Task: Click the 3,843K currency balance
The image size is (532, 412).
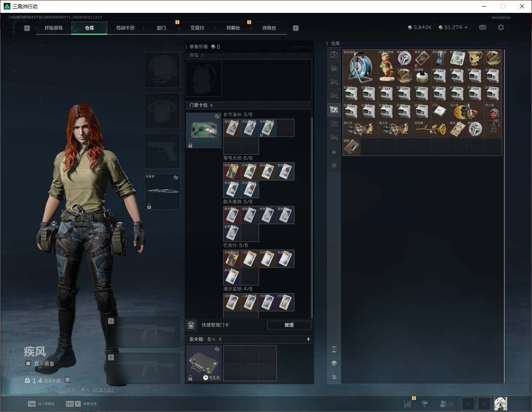Action: click(420, 27)
